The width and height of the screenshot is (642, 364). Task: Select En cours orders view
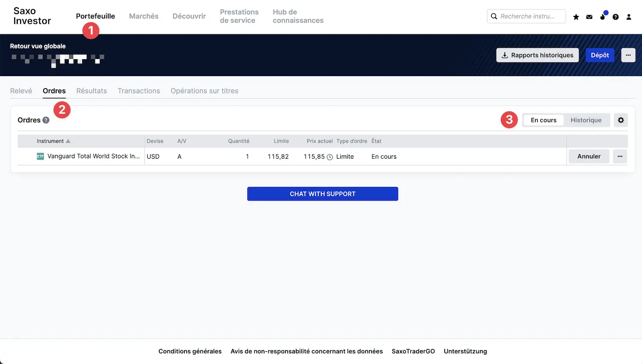point(544,120)
